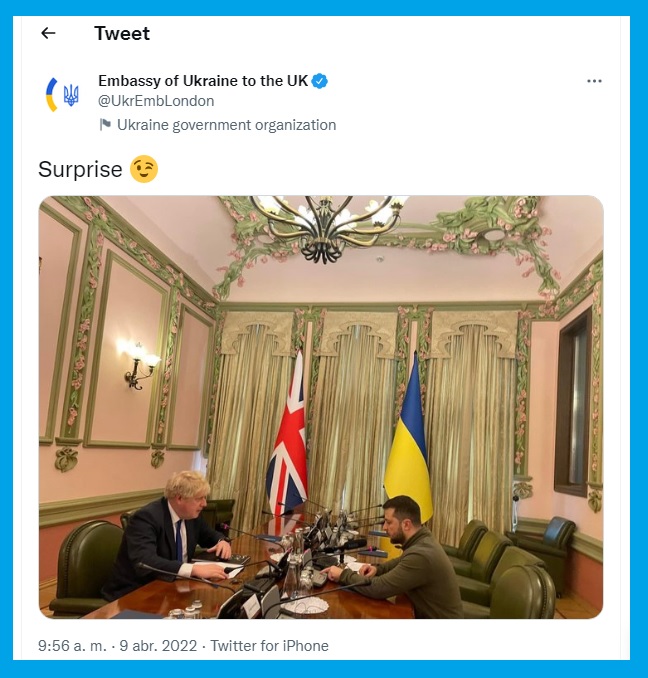Click the 9 abr. 2022 date
Image resolution: width=648 pixels, height=678 pixels.
[158, 646]
